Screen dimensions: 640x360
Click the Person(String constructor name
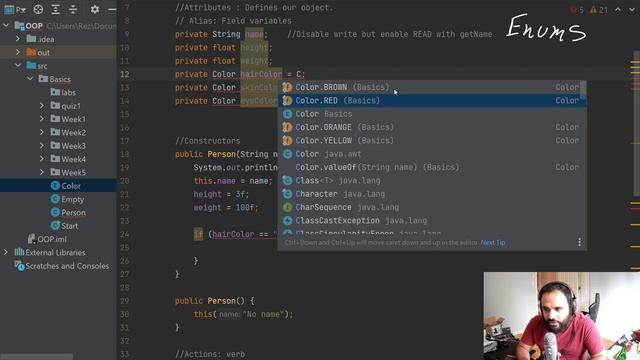221,154
